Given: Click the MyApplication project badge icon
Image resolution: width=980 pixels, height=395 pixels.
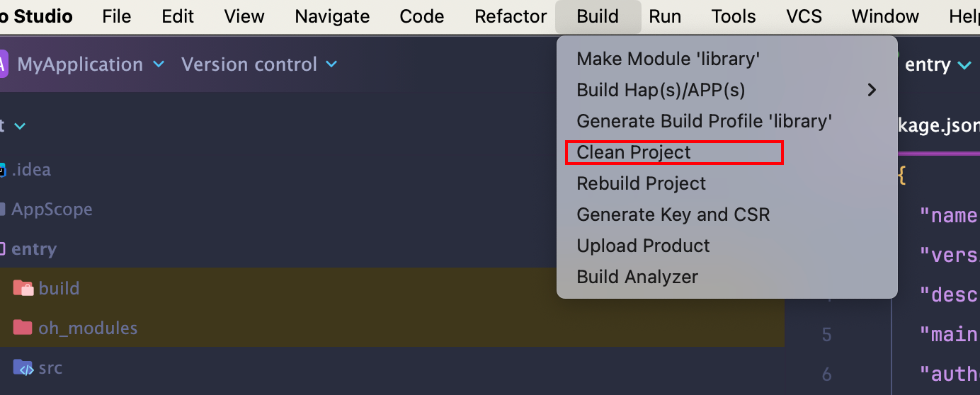Looking at the screenshot, I should [2, 64].
